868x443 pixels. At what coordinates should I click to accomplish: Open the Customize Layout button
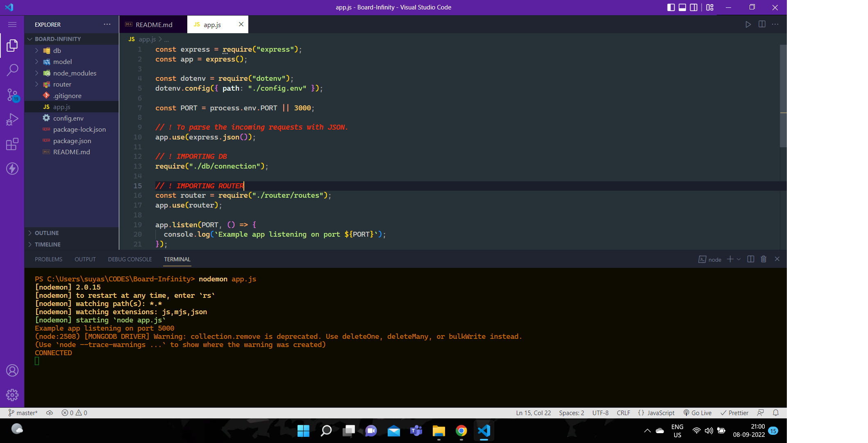[x=710, y=7]
